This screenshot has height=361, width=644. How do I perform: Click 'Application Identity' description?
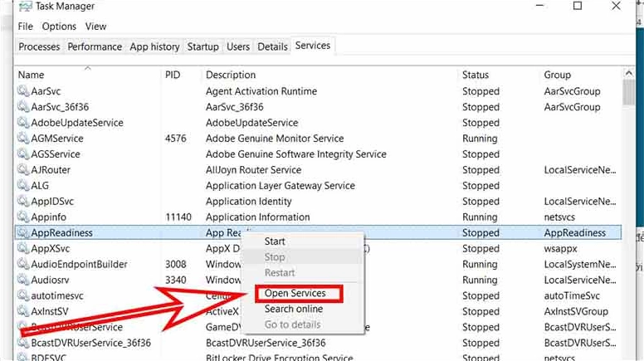tap(248, 201)
